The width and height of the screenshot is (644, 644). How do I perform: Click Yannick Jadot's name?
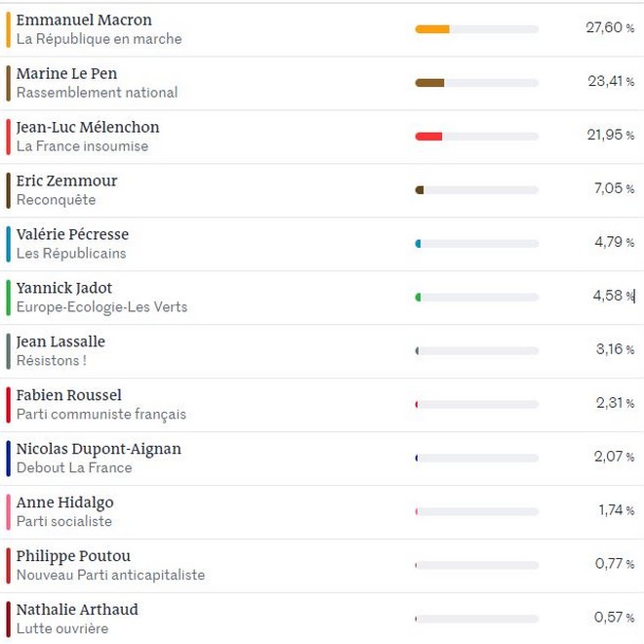[64, 289]
